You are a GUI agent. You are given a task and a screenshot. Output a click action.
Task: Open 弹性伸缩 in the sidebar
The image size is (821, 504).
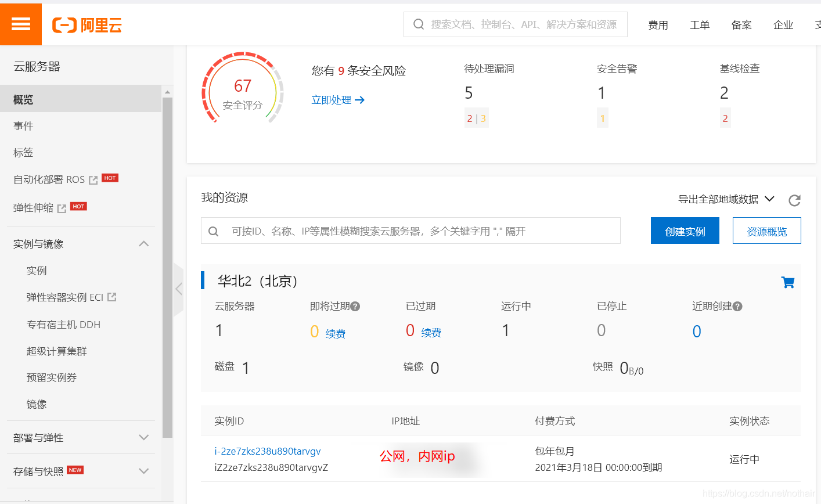pyautogui.click(x=33, y=208)
